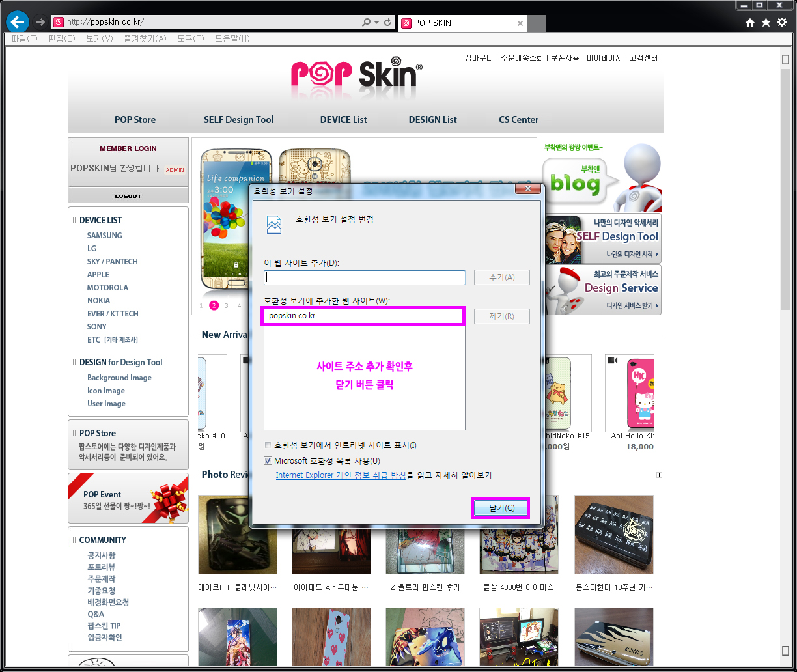Expand the Photo Review plus icon
This screenshot has width=797, height=672.
point(659,475)
